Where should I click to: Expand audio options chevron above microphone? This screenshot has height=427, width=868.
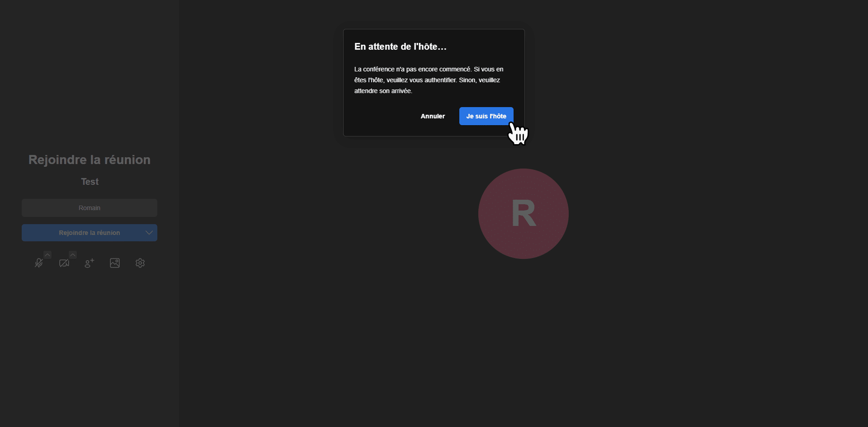point(47,255)
